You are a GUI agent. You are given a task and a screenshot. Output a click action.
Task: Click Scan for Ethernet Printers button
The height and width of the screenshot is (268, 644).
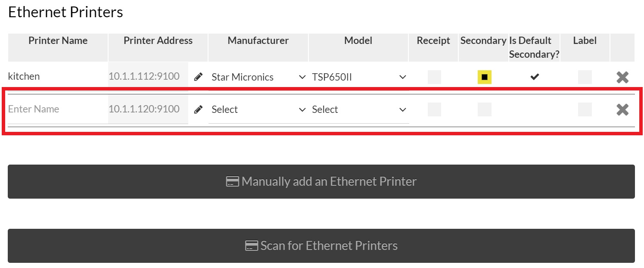coord(321,246)
